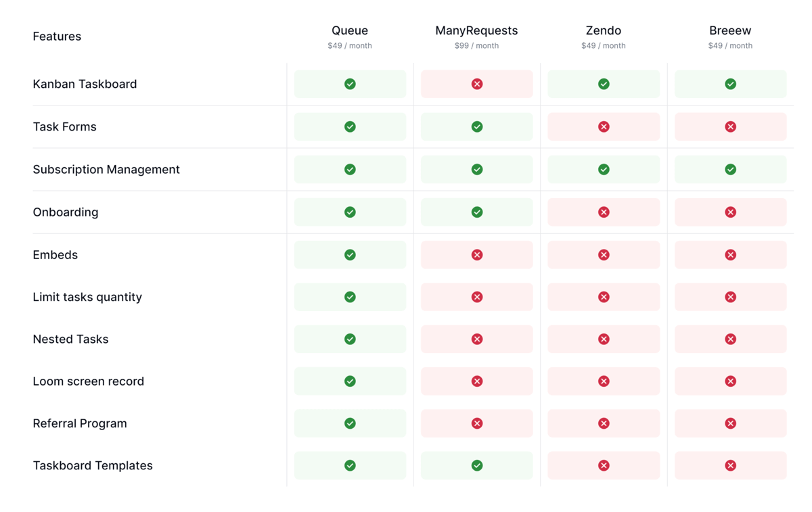
Task: Click the ManyRequests column heading
Action: pyautogui.click(x=476, y=30)
